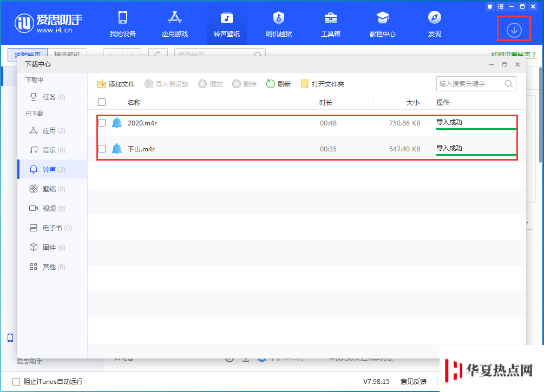Click 打开文件夹 open folder
Image resolution: width=544 pixels, height=392 pixels.
tap(323, 84)
